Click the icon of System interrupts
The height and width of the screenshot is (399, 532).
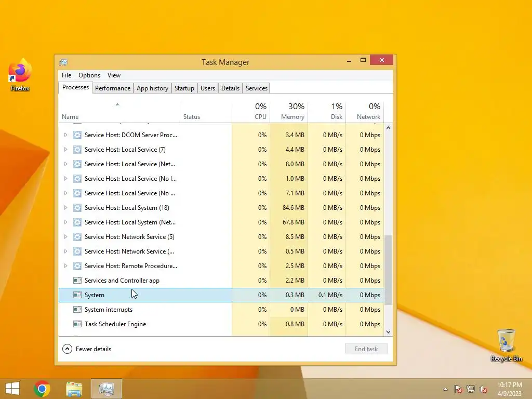click(x=77, y=310)
